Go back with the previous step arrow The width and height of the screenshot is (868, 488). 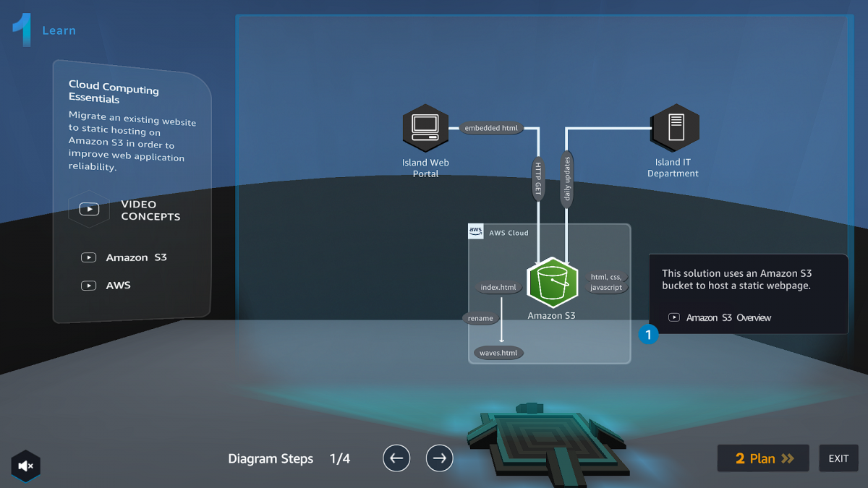(396, 458)
